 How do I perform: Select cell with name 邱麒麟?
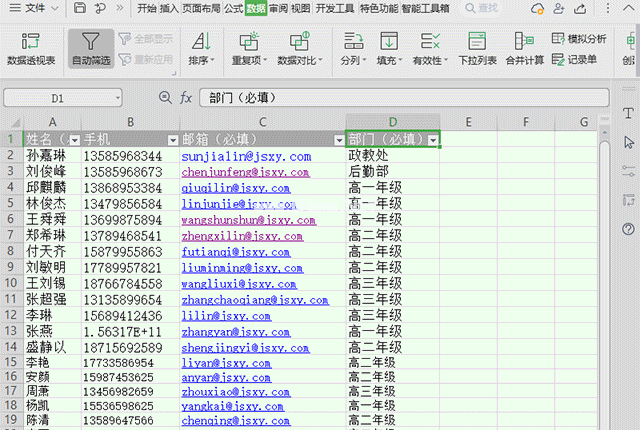point(52,187)
